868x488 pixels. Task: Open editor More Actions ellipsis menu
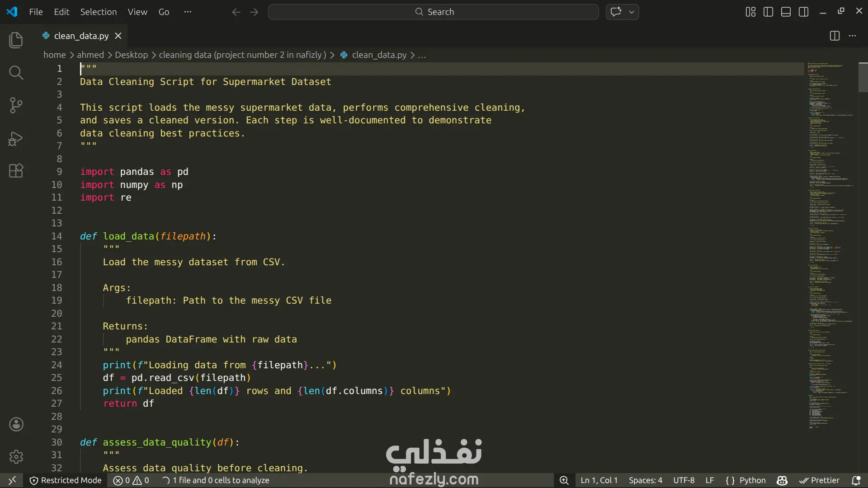(x=852, y=36)
